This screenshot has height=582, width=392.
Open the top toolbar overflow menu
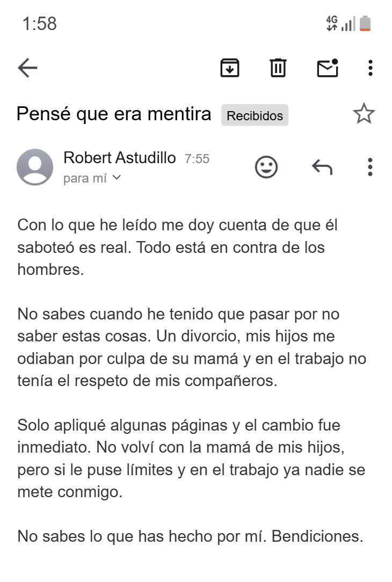(x=370, y=68)
